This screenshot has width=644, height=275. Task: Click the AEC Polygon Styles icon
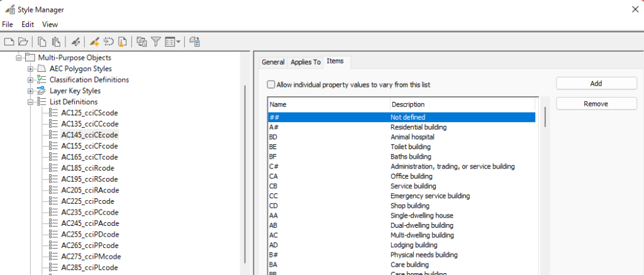42,69
